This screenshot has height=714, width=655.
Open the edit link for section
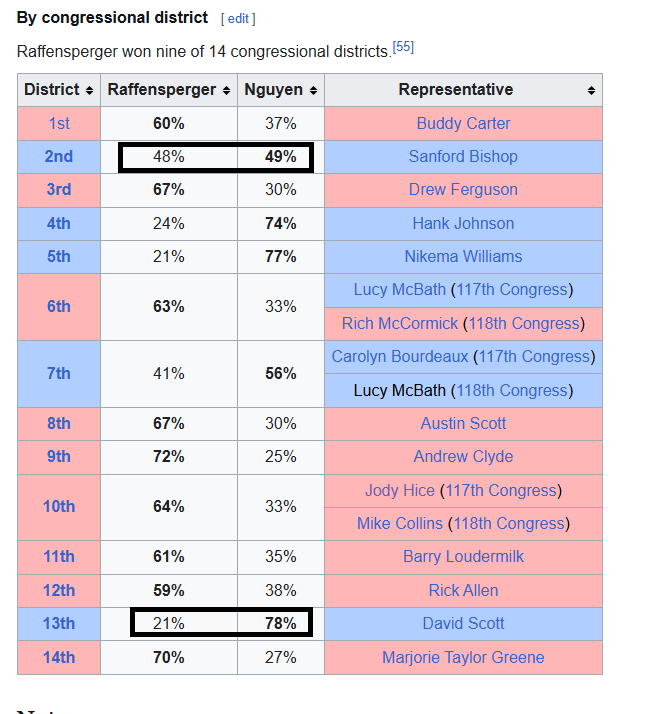click(238, 19)
